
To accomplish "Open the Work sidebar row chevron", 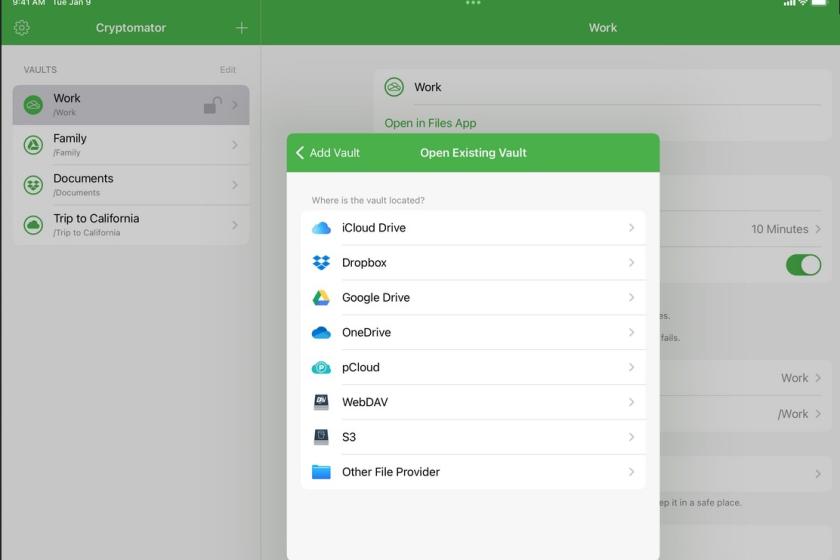I will pos(235,105).
